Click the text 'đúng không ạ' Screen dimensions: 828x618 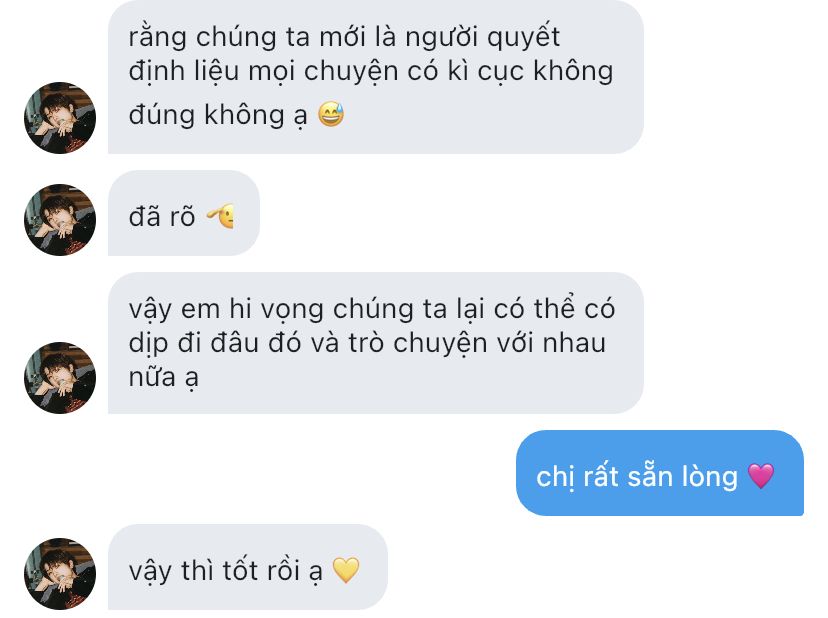(218, 115)
